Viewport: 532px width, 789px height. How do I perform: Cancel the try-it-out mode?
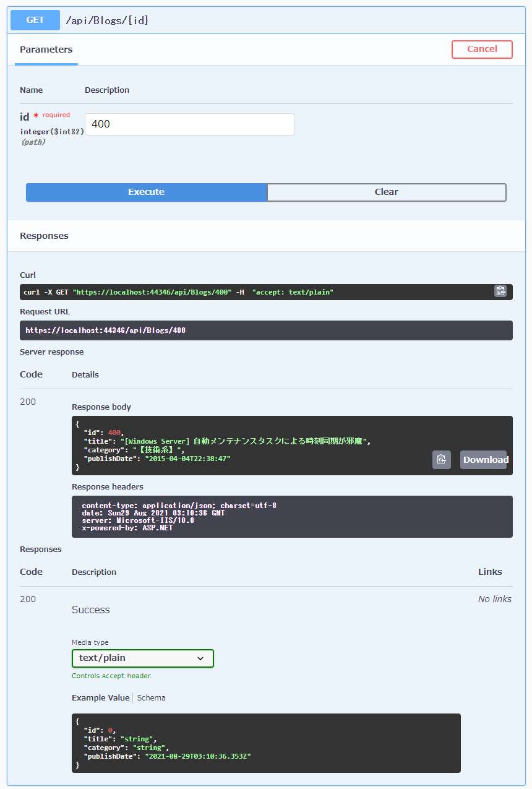pyautogui.click(x=482, y=50)
